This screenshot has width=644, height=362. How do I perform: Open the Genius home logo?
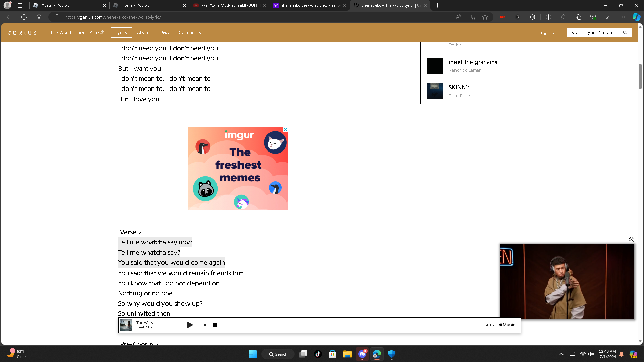[22, 33]
